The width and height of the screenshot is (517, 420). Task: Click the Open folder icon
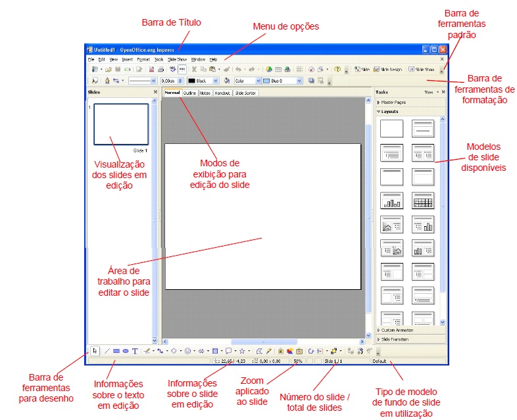coord(109,69)
